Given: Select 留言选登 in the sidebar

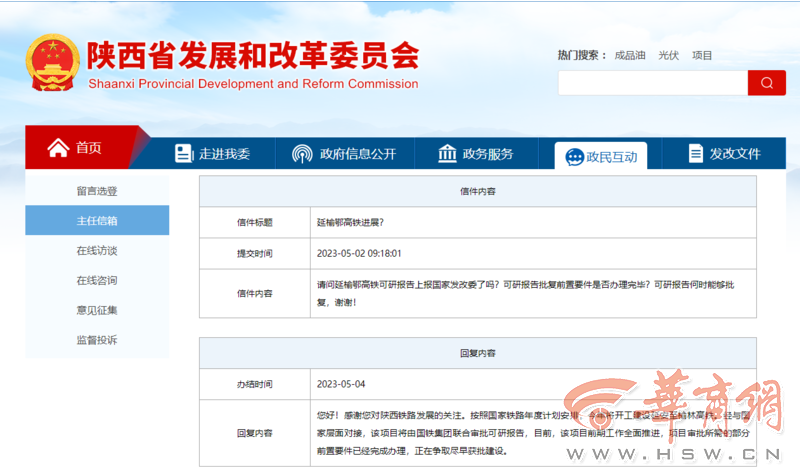Looking at the screenshot, I should [x=97, y=190].
